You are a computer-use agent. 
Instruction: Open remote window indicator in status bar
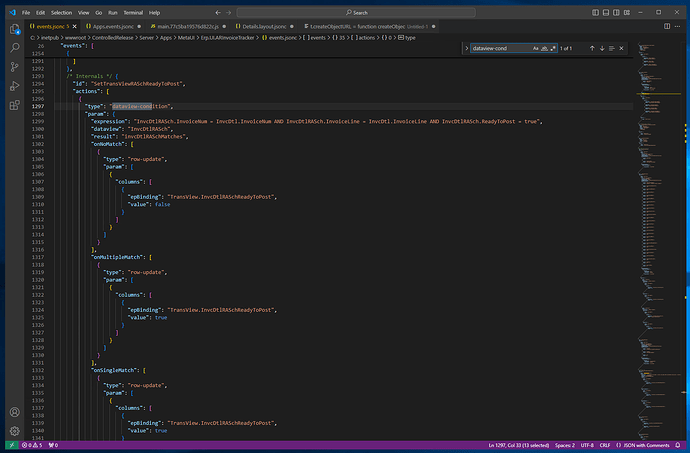point(12,445)
